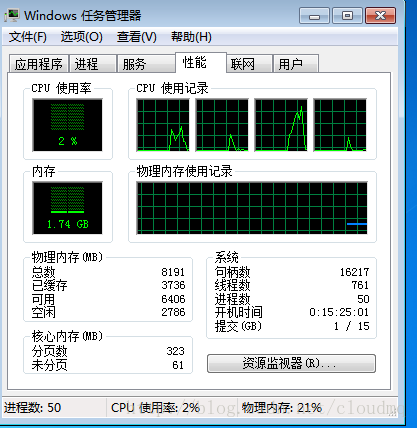Click the Task Manager title bar icon

point(12,16)
